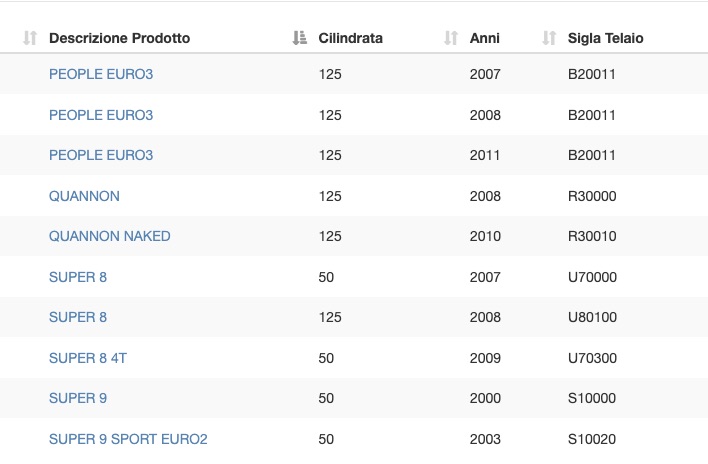Open SUPER 9 SPORT EURO2 link
The image size is (708, 464).
point(128,439)
